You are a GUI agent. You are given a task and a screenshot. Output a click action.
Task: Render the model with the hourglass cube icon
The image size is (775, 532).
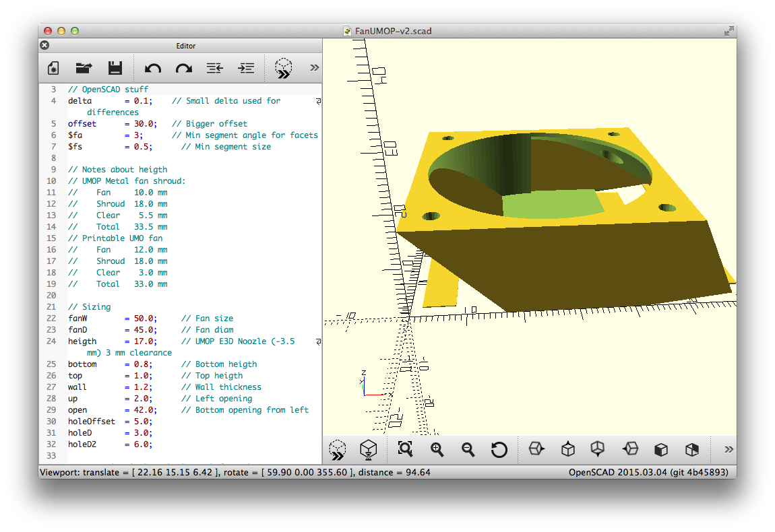pyautogui.click(x=368, y=449)
